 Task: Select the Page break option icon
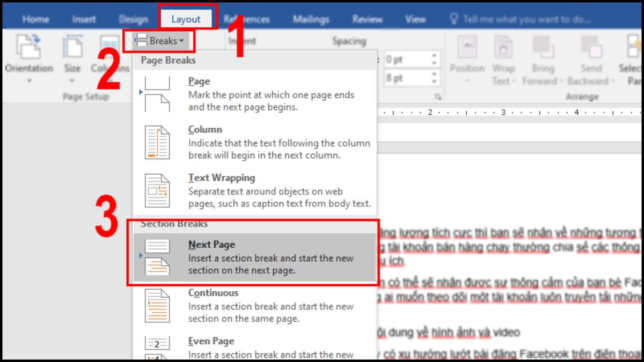157,94
